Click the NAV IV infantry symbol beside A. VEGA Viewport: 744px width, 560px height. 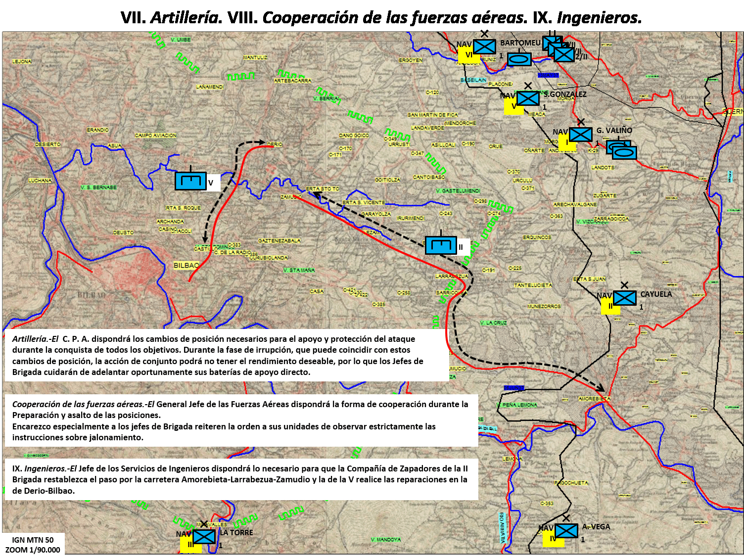(566, 531)
